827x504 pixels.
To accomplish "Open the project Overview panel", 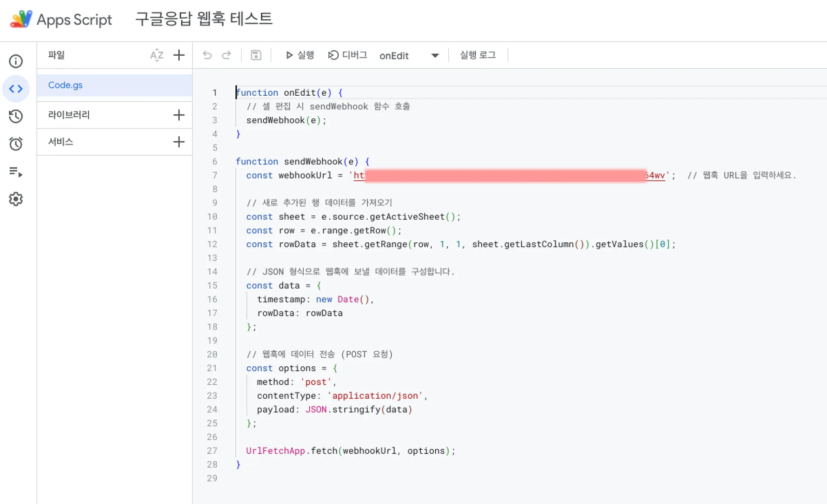I will 16,61.
